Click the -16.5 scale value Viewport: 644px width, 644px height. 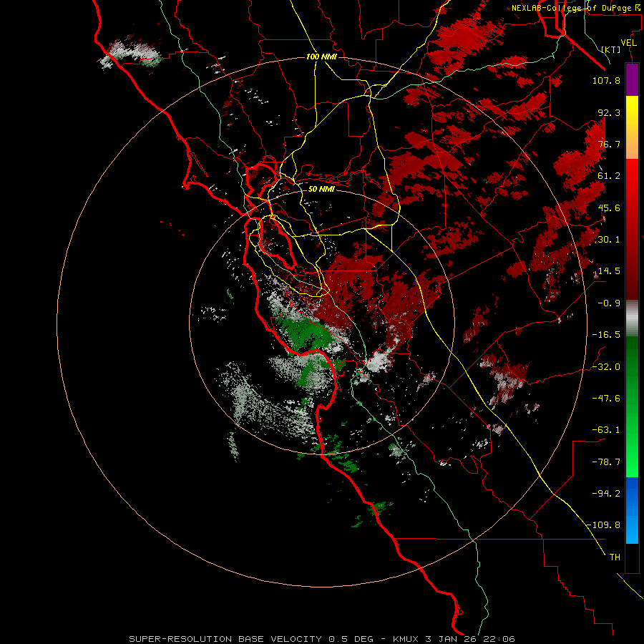[x=606, y=335]
